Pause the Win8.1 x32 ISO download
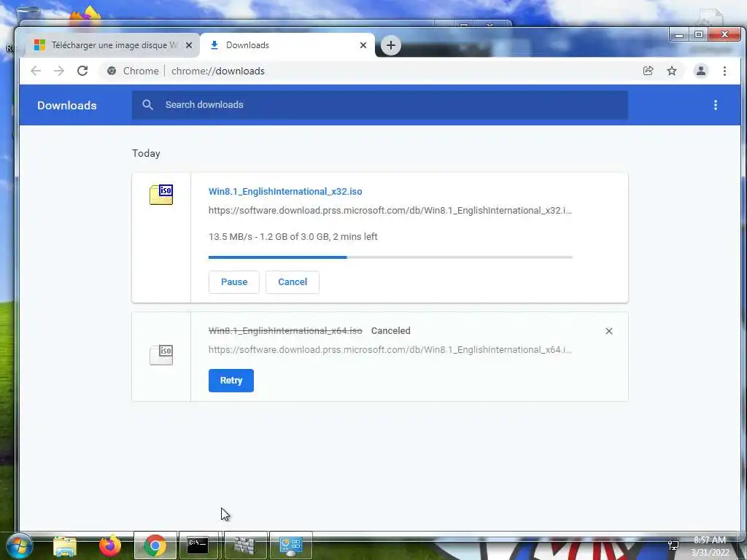This screenshot has height=560, width=747. tap(234, 282)
